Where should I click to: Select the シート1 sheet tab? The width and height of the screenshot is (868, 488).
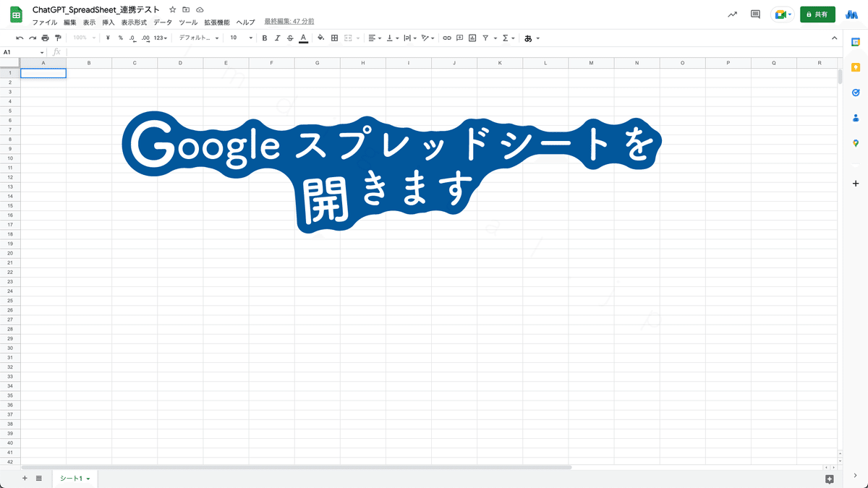point(75,478)
